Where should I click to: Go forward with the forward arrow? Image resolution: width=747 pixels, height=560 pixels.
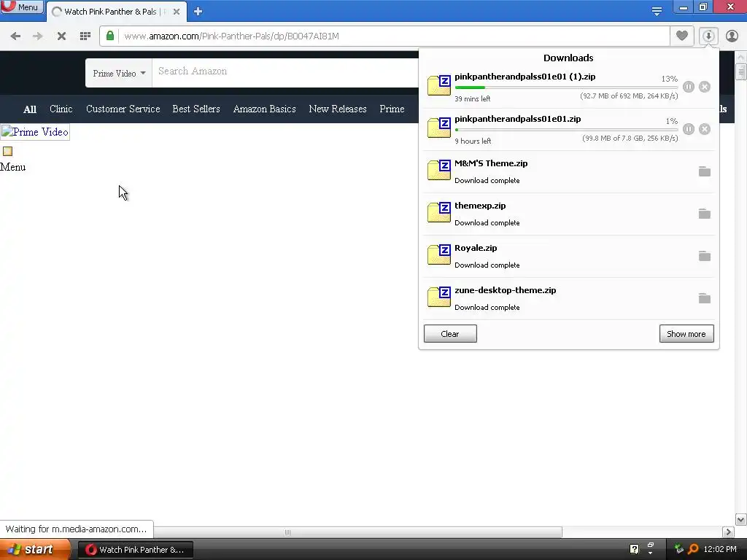point(38,36)
